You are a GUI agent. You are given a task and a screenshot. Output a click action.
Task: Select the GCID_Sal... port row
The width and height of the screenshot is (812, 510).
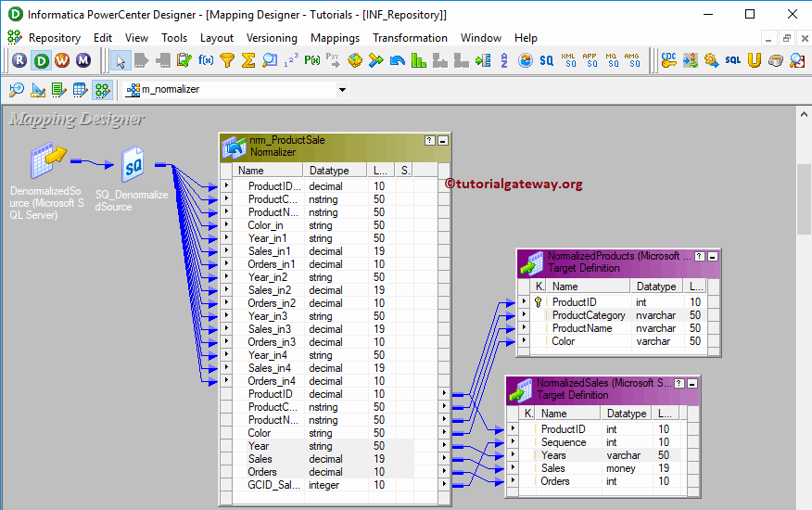335,485
